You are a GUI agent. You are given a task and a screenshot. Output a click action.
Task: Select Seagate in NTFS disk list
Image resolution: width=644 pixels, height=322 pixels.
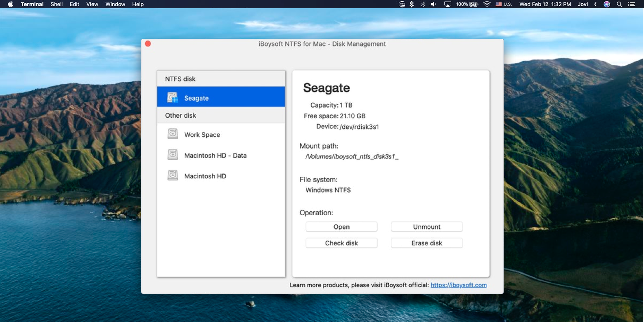point(221,97)
